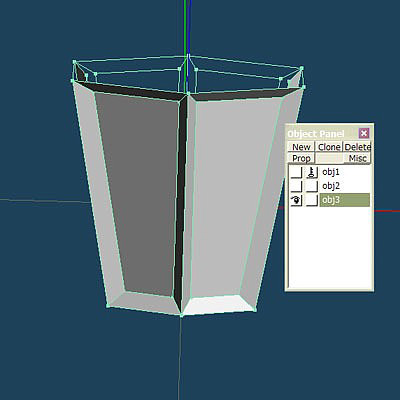The image size is (400, 400).
Task: Show obj2 using its empty visibility box
Action: (x=296, y=186)
